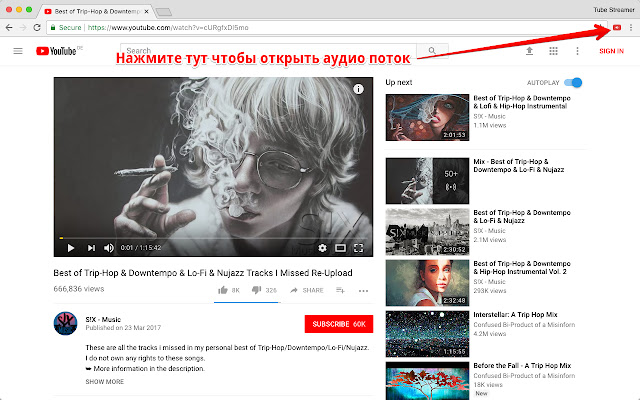Click inside the YouTube search field

click(268, 51)
